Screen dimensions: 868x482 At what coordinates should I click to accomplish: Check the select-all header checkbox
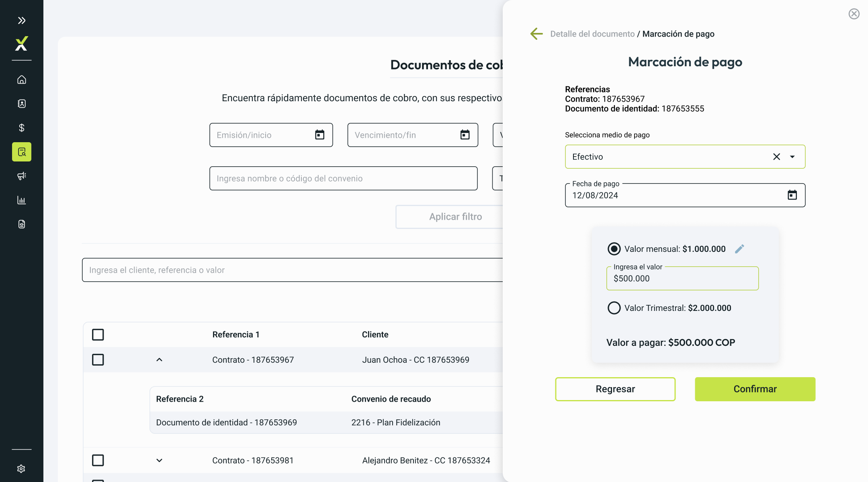98,335
